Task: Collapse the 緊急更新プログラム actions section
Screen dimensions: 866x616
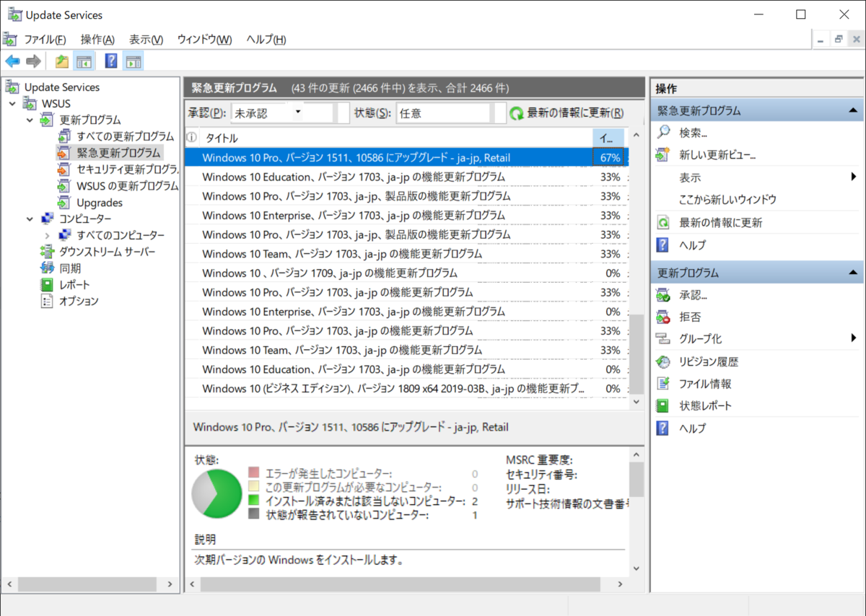Action: point(852,111)
